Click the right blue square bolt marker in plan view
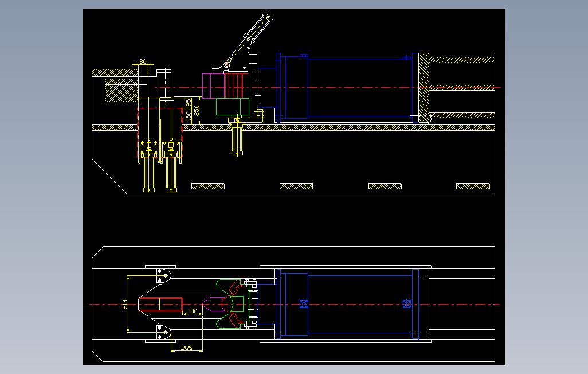Image resolution: width=588 pixels, height=374 pixels. pyautogui.click(x=407, y=304)
